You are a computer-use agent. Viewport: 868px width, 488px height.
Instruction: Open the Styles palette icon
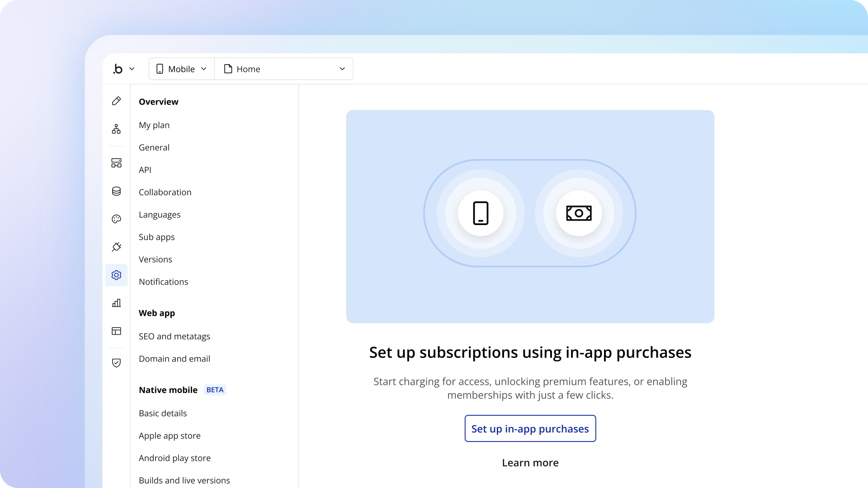[116, 219]
